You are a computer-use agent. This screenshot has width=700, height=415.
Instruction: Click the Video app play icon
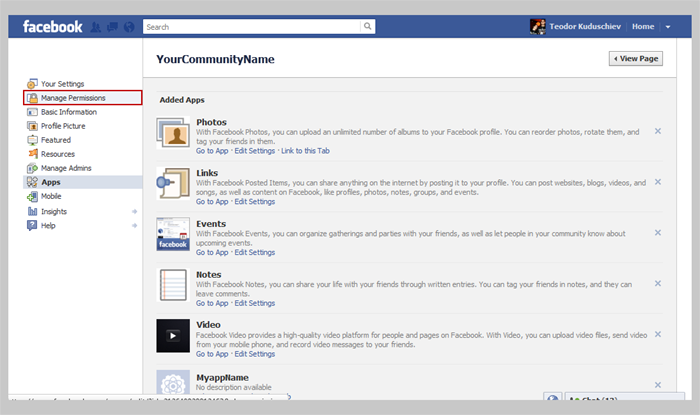coord(173,336)
